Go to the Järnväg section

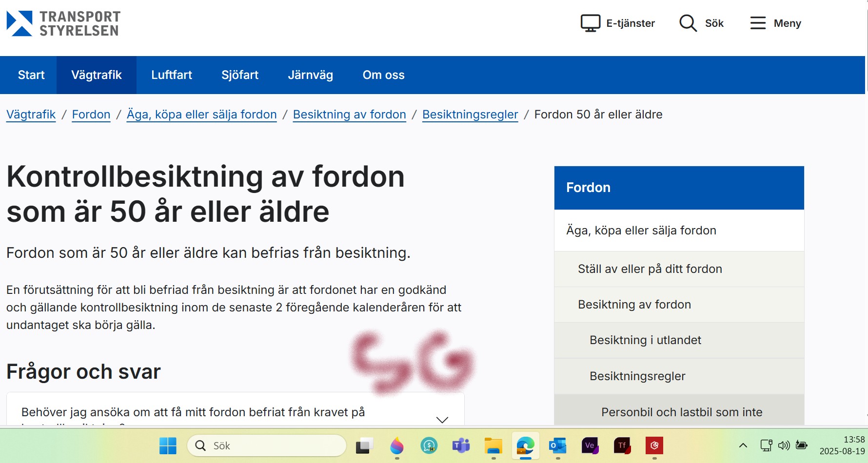tap(310, 75)
